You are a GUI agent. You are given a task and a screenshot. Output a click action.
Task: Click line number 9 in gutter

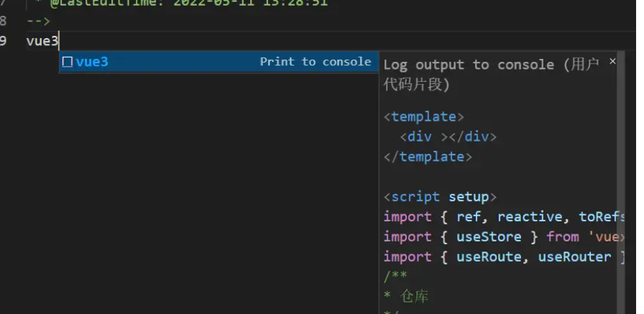point(4,41)
